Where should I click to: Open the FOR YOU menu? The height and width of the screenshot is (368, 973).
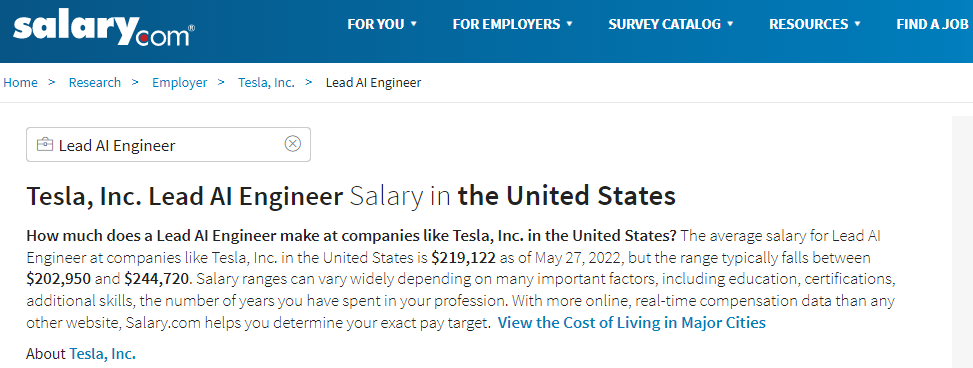tap(376, 24)
